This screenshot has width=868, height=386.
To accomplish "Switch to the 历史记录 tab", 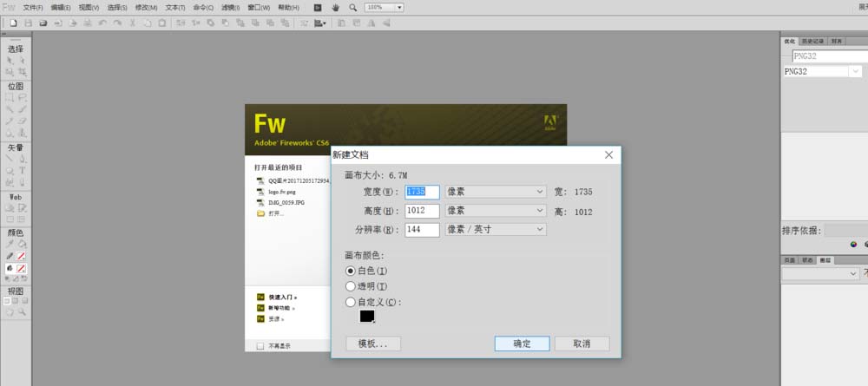I will (812, 42).
